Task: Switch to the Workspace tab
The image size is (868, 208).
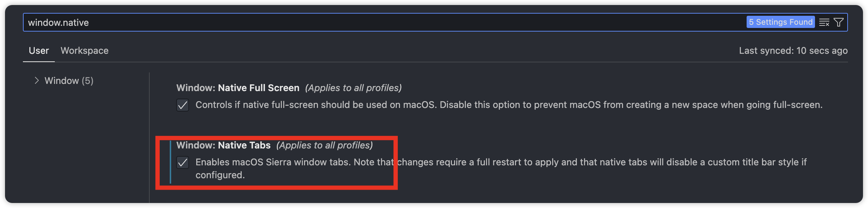Action: tap(85, 51)
